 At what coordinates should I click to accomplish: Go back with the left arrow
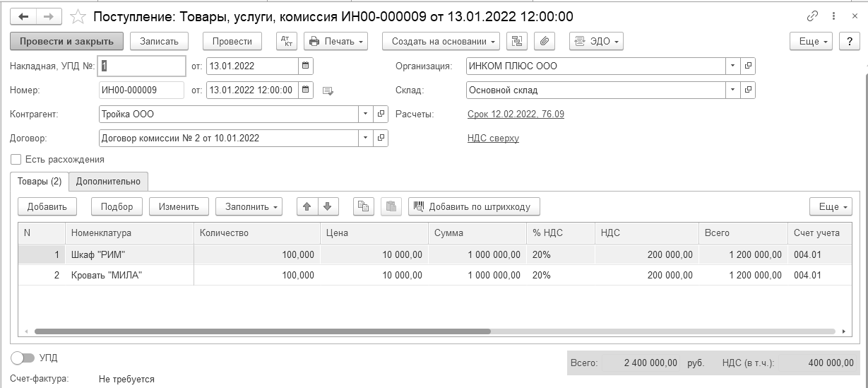[x=23, y=16]
